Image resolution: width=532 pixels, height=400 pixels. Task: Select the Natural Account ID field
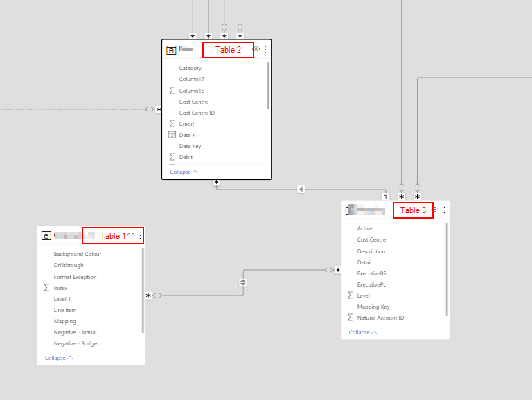[x=381, y=318]
